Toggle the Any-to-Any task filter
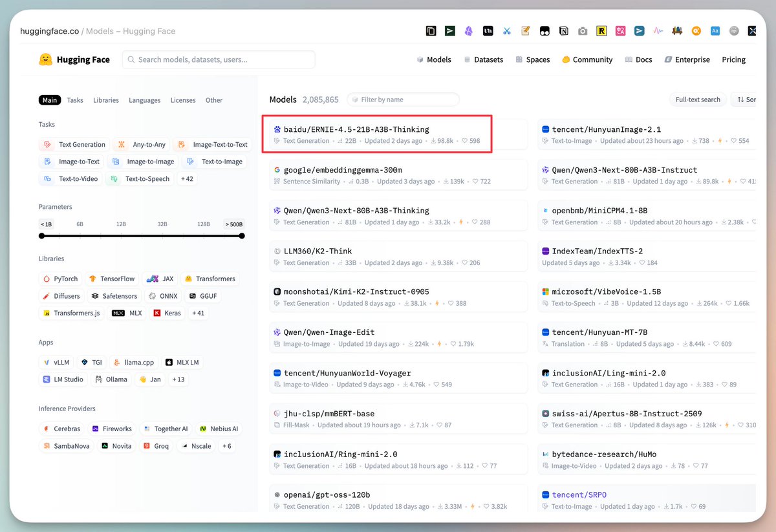This screenshot has height=532, width=776. (x=142, y=145)
